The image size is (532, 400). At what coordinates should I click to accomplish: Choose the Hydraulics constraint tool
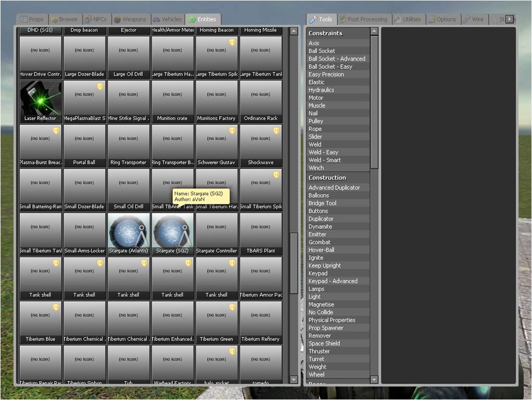point(338,90)
